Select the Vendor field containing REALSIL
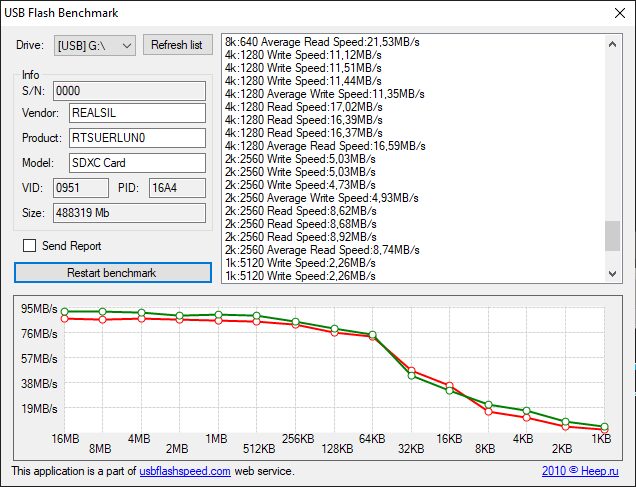 136,114
